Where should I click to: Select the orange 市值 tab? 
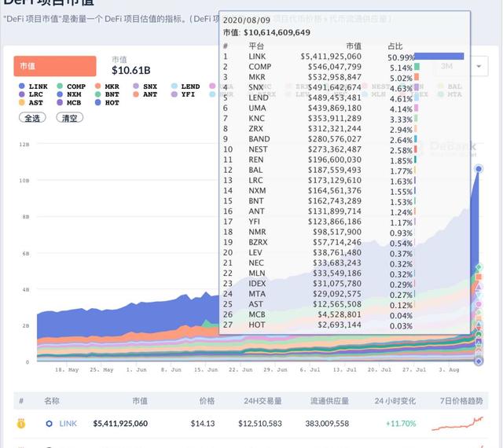(x=55, y=66)
